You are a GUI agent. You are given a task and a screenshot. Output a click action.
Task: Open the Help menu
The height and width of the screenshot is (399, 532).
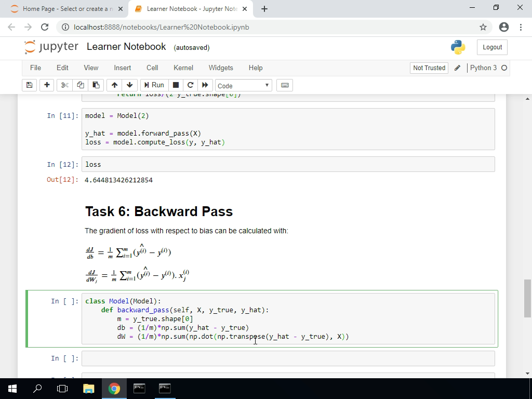[256, 68]
